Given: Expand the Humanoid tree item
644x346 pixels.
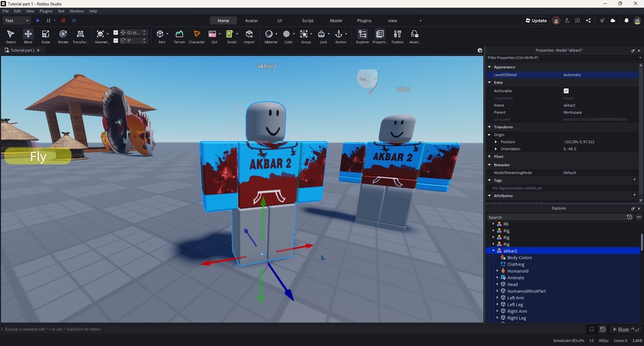Looking at the screenshot, I should 497,271.
